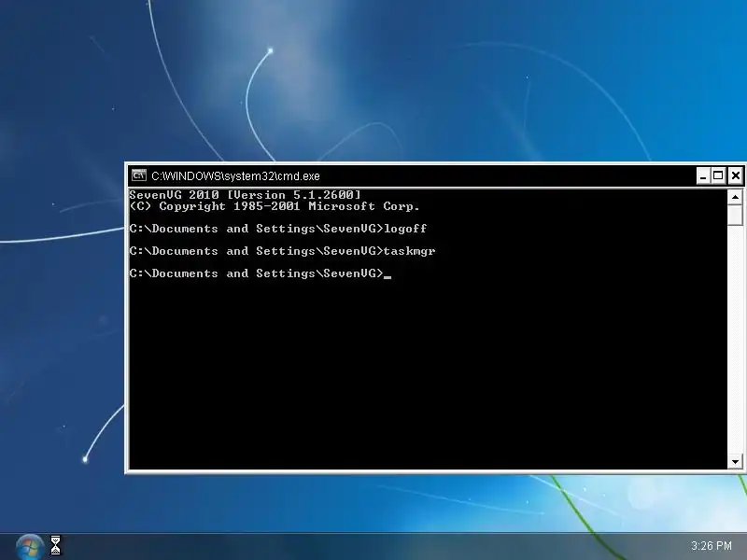
Task: Maximize the cmd.exe window
Action: point(718,176)
